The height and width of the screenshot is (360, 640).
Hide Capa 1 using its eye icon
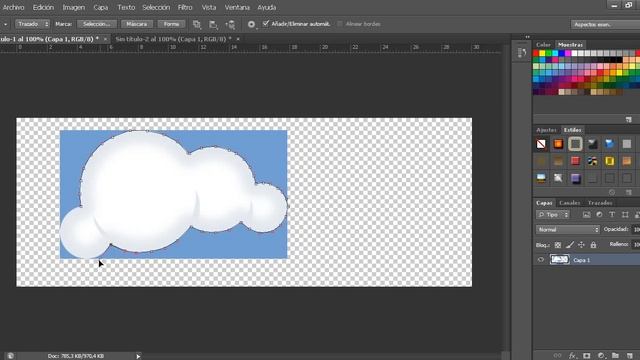pos(541,260)
